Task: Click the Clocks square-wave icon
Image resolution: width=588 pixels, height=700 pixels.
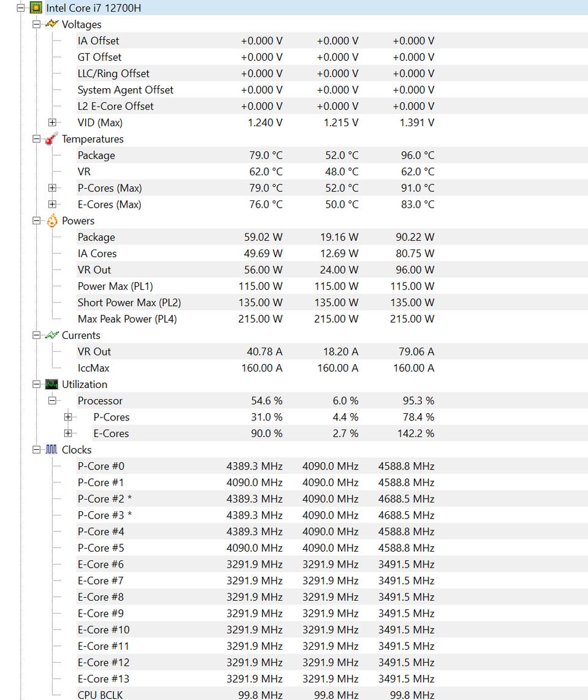Action: (52, 450)
